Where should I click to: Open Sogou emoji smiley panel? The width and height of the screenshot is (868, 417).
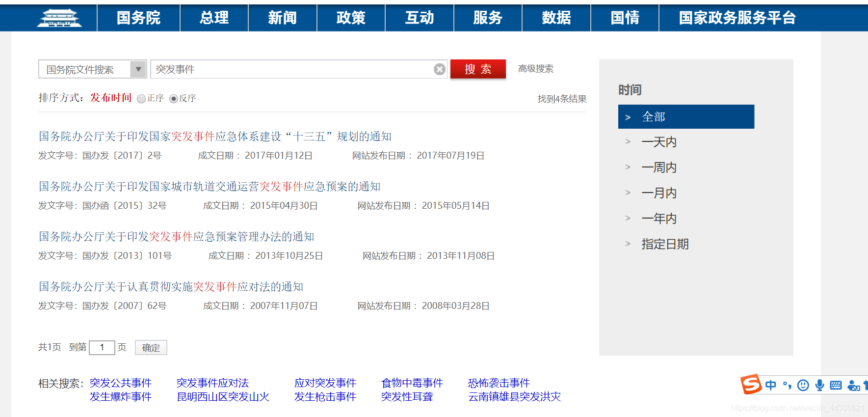coord(803,385)
